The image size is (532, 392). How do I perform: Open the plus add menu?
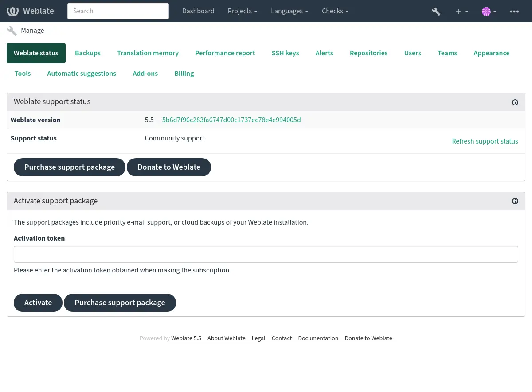[462, 12]
